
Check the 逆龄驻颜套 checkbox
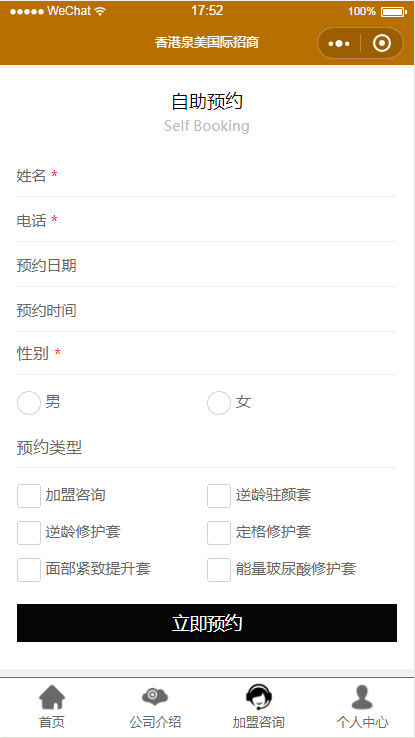(219, 496)
